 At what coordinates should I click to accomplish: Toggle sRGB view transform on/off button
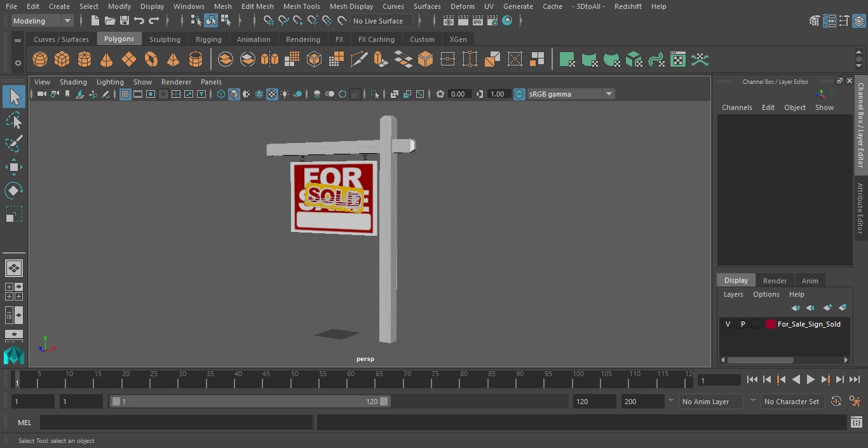[519, 94]
